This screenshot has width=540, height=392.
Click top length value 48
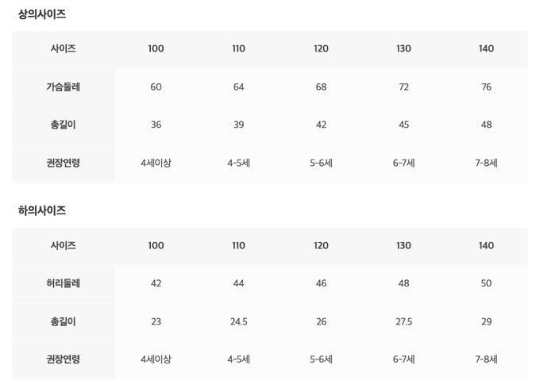coord(486,125)
